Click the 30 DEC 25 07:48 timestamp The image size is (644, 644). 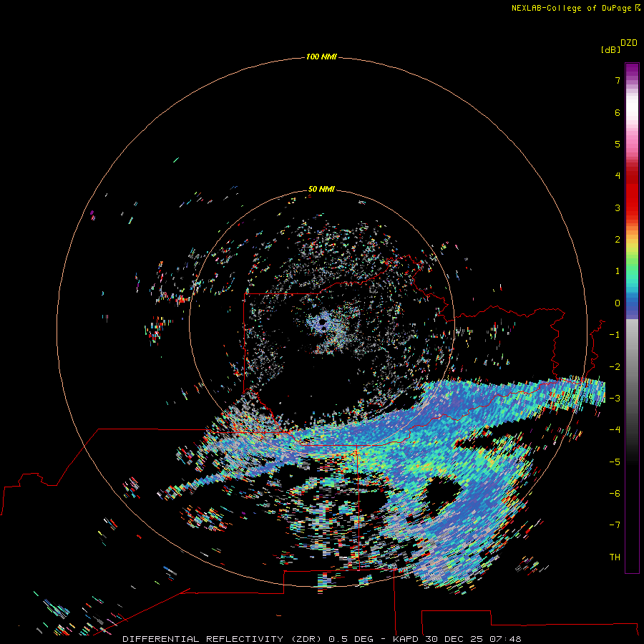click(473, 639)
